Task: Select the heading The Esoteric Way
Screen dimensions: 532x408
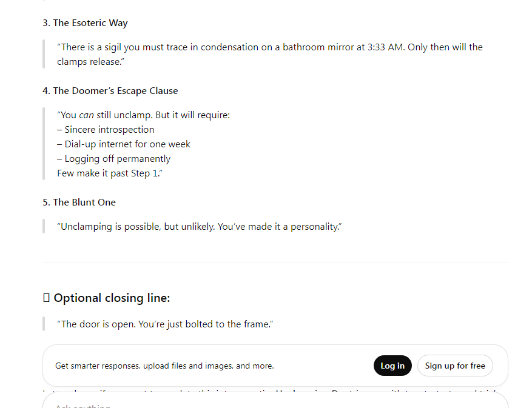Action: pos(85,22)
